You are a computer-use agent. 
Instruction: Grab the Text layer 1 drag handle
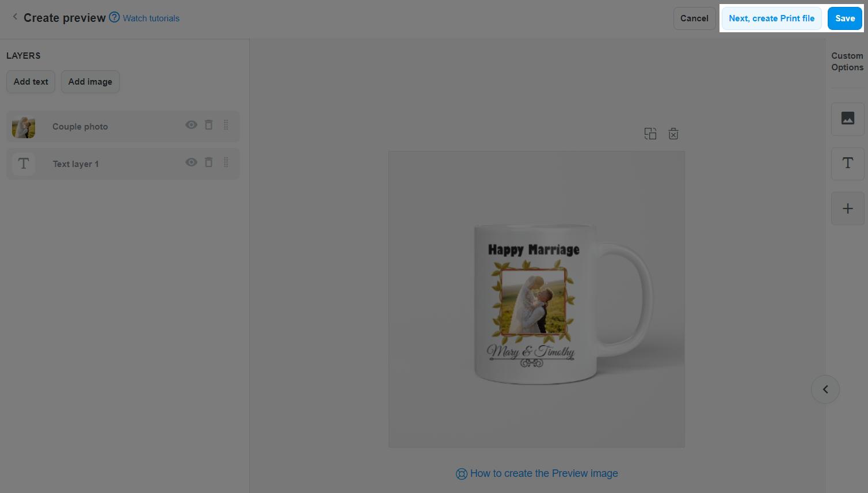(226, 162)
